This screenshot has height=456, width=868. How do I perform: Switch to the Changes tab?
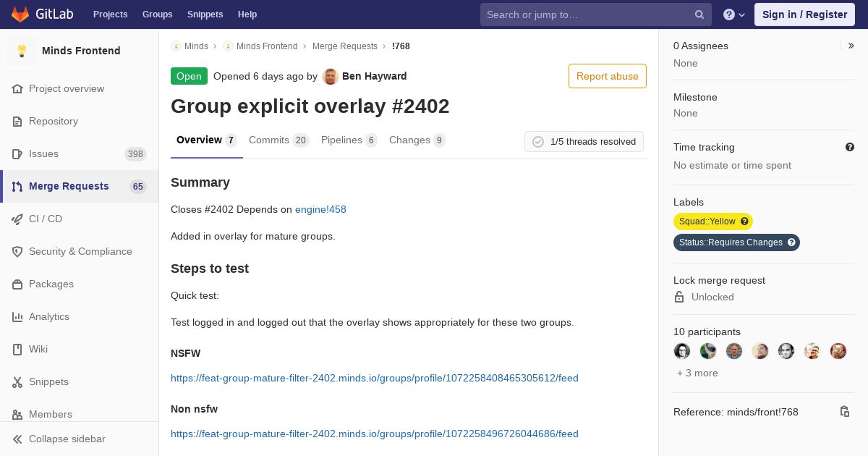click(417, 140)
